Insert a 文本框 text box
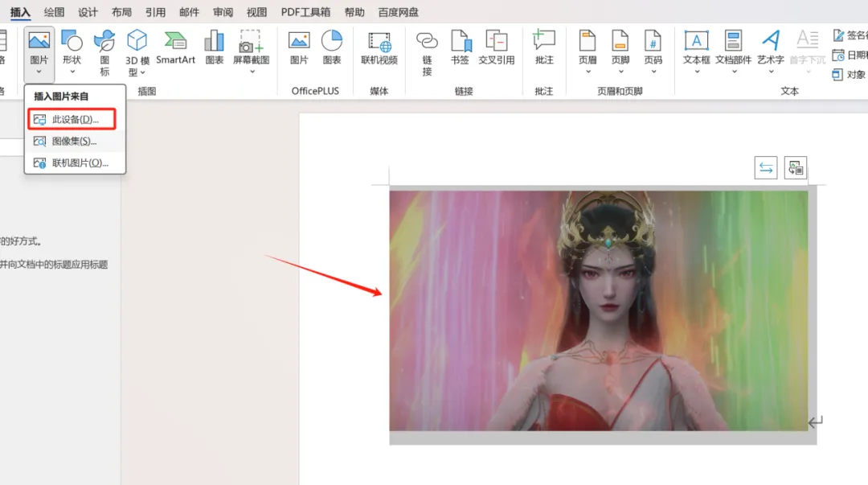The width and height of the screenshot is (868, 485). coord(696,47)
